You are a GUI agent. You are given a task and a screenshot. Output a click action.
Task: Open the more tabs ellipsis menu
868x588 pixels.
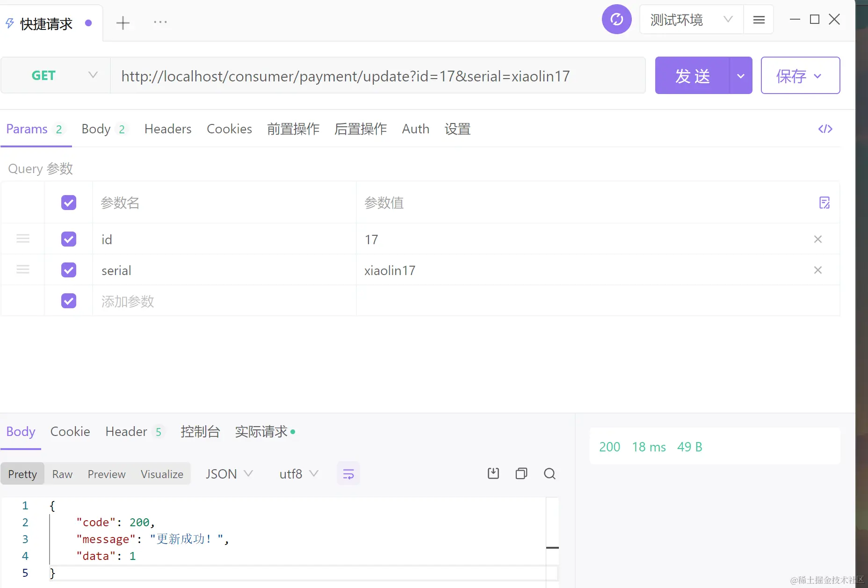[160, 22]
